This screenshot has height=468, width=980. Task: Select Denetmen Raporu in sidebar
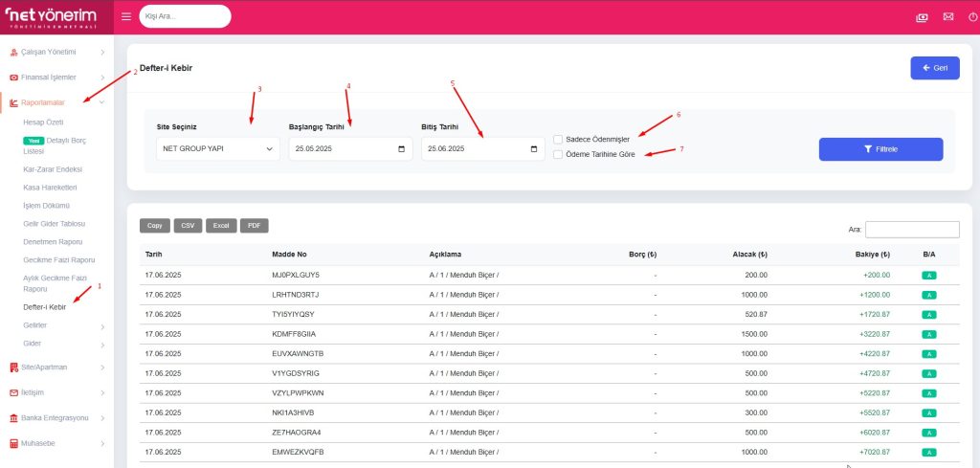(x=52, y=241)
